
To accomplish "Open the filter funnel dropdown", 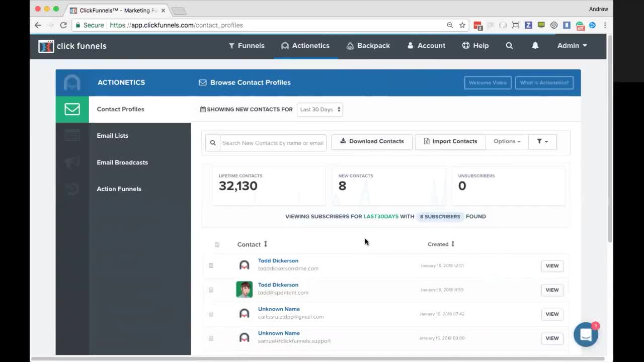I will (x=542, y=141).
